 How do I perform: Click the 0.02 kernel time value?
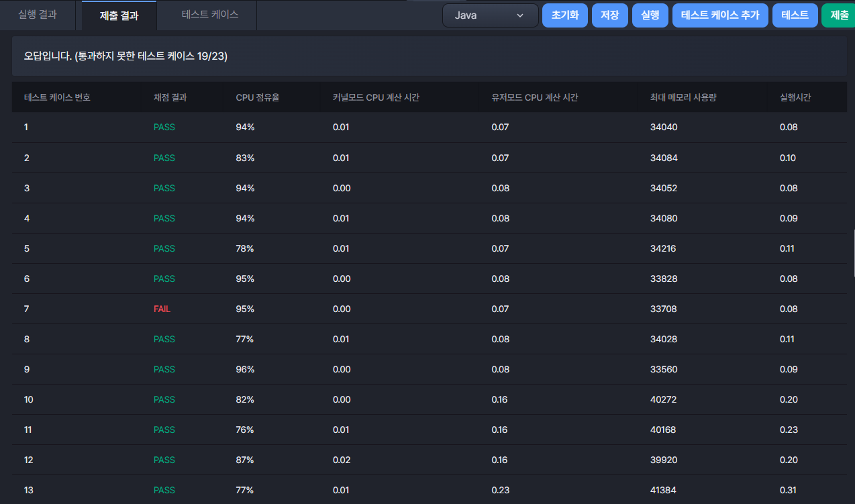(342, 460)
